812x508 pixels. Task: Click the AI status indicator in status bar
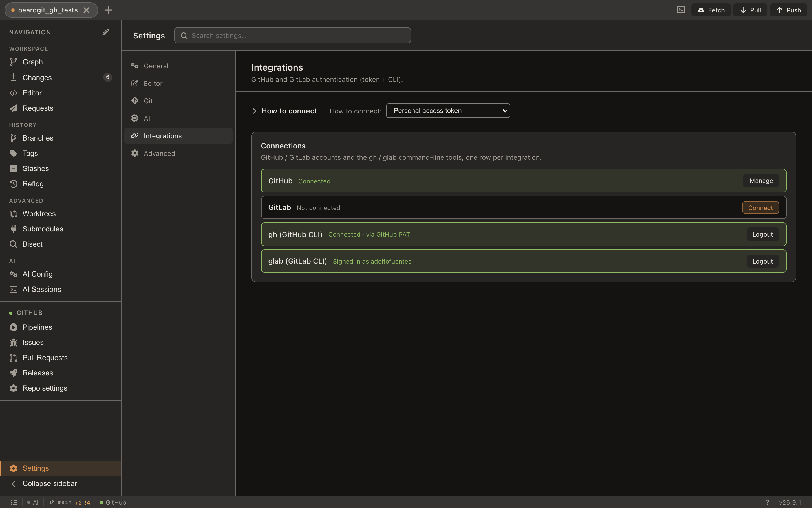click(33, 502)
